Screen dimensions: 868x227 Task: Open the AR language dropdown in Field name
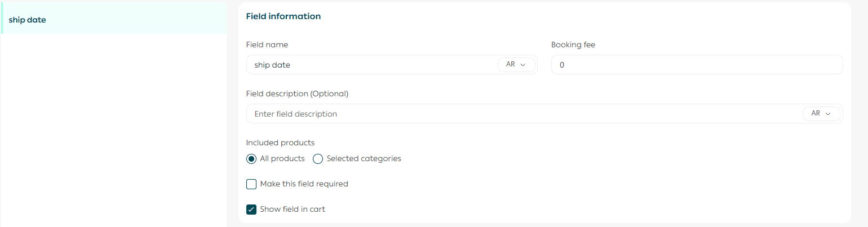pyautogui.click(x=516, y=65)
